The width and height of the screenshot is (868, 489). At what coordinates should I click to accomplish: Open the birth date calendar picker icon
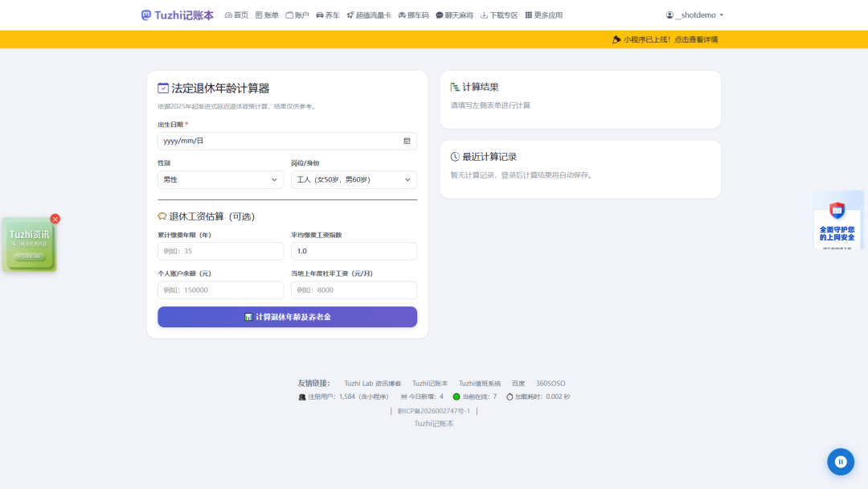click(407, 141)
